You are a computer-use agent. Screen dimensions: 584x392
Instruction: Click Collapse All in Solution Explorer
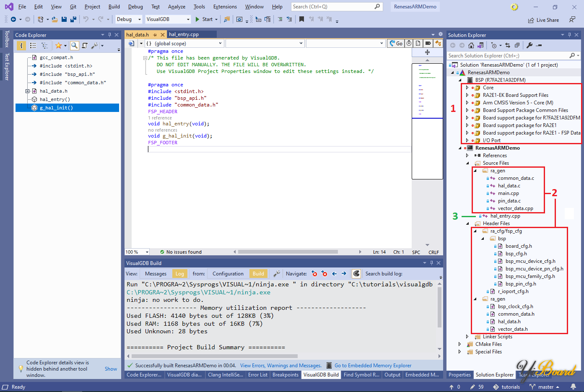tap(517, 45)
